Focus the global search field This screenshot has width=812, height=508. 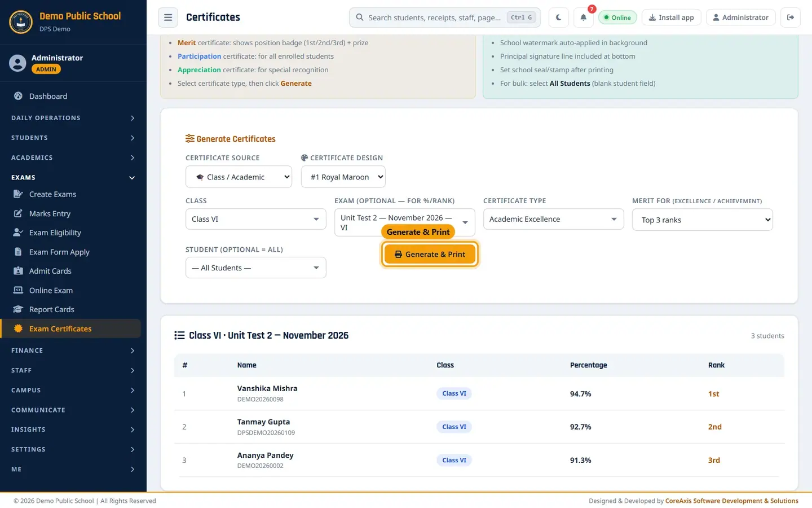445,17
